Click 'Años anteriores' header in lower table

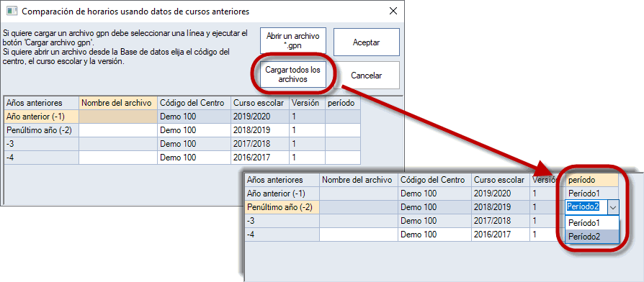(x=282, y=180)
